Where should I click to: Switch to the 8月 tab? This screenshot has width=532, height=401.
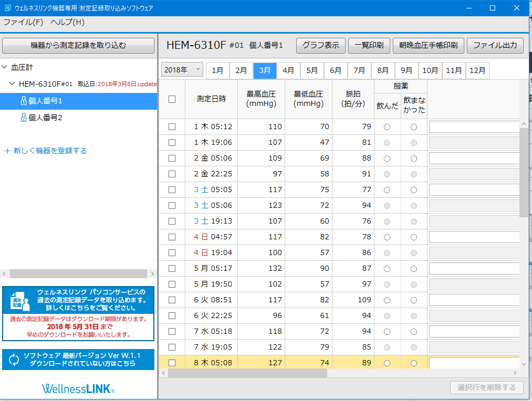coord(383,70)
